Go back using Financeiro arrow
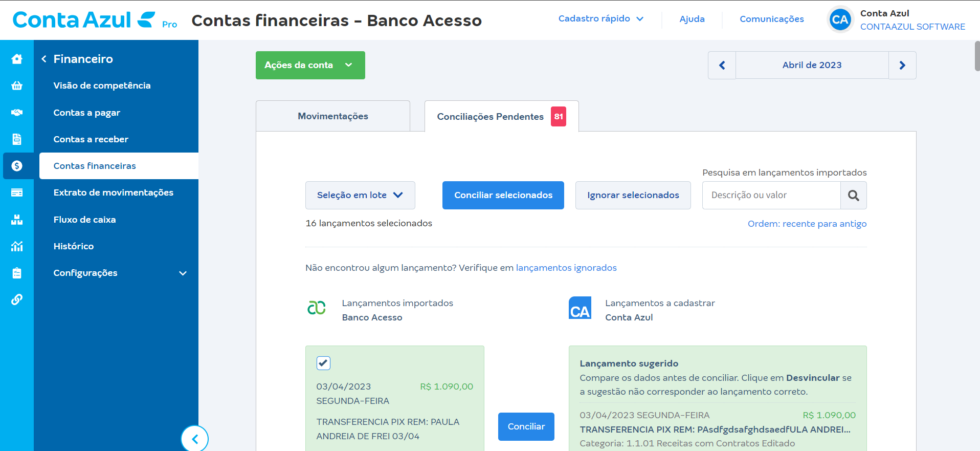The width and height of the screenshot is (980, 451). pos(44,59)
